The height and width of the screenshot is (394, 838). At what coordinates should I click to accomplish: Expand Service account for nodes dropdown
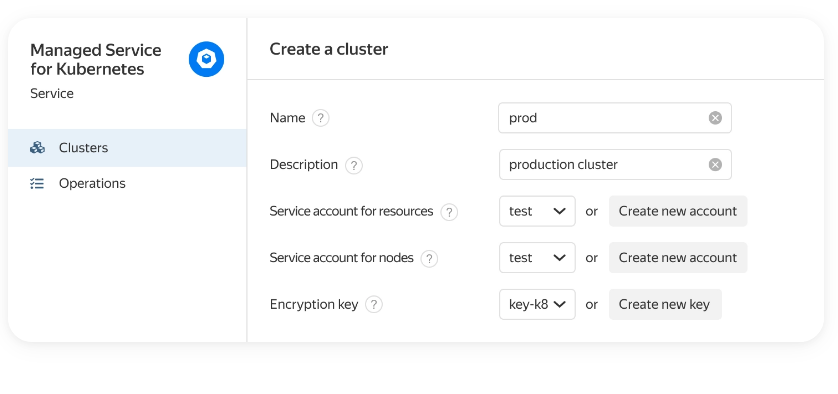(x=537, y=258)
